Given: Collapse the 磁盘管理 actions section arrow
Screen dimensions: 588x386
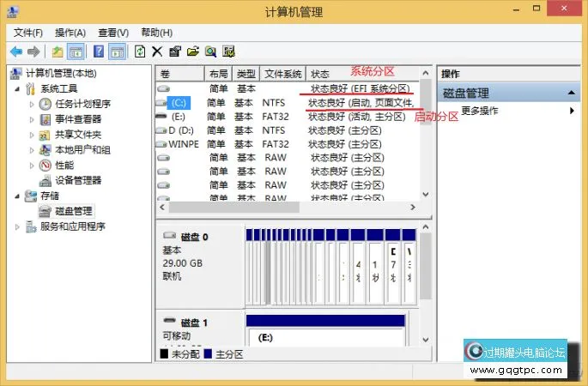Looking at the screenshot, I should click(x=571, y=93).
